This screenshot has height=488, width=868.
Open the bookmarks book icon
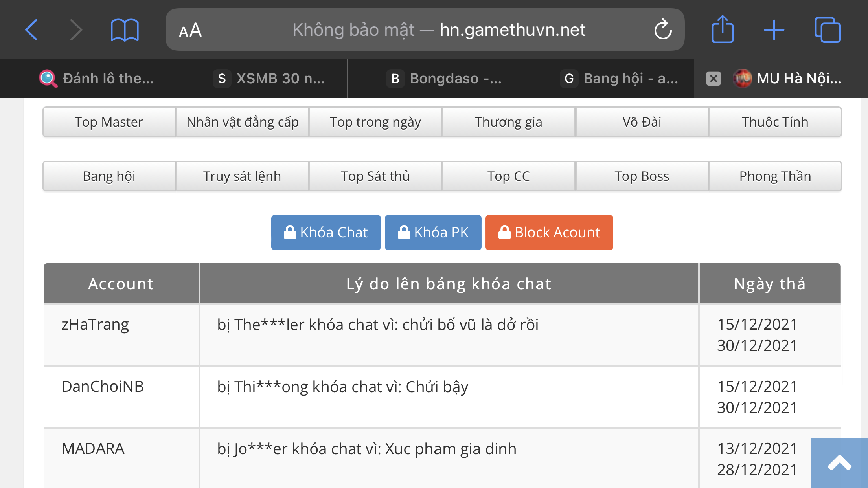coord(125,30)
